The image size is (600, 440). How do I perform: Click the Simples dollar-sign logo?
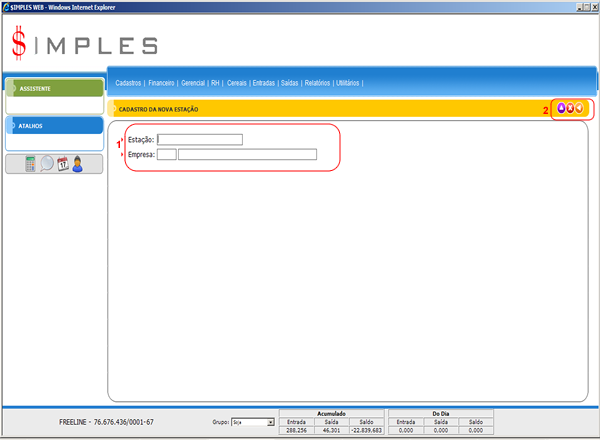pos(20,43)
